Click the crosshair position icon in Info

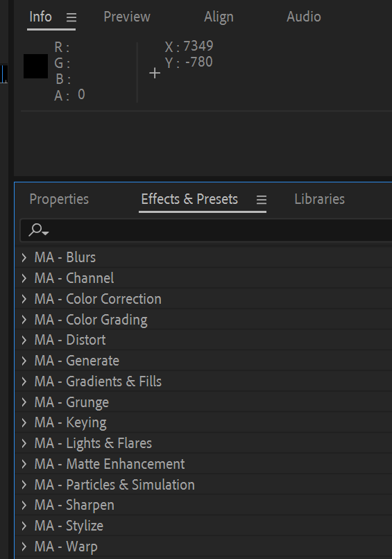(155, 74)
